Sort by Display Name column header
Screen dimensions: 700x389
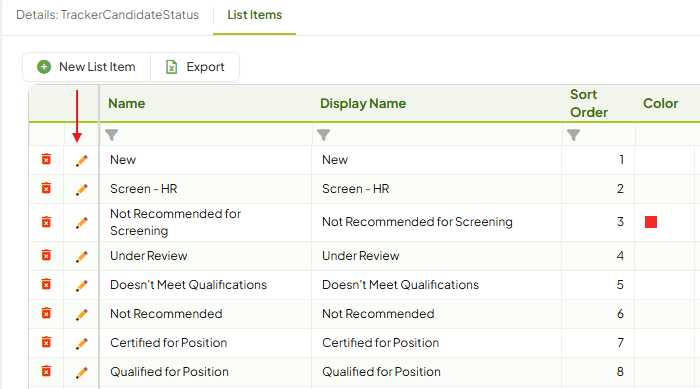click(363, 104)
